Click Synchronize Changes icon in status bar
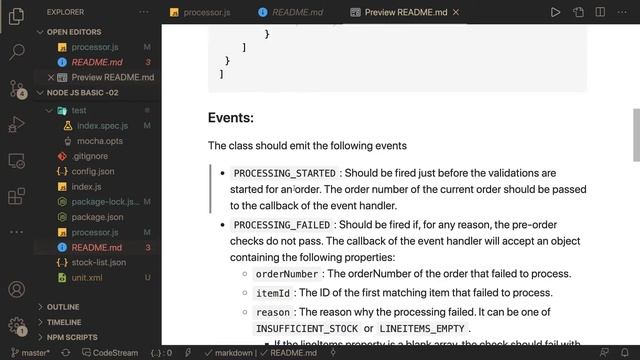 click(66, 353)
